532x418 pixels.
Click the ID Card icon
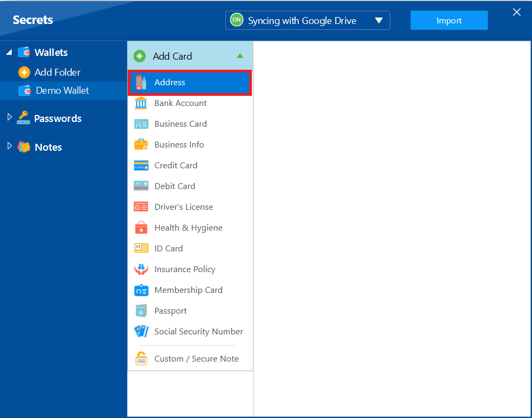(x=141, y=248)
